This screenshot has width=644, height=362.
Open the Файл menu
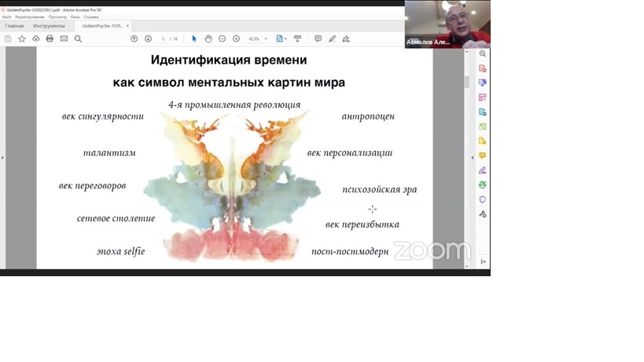point(7,16)
